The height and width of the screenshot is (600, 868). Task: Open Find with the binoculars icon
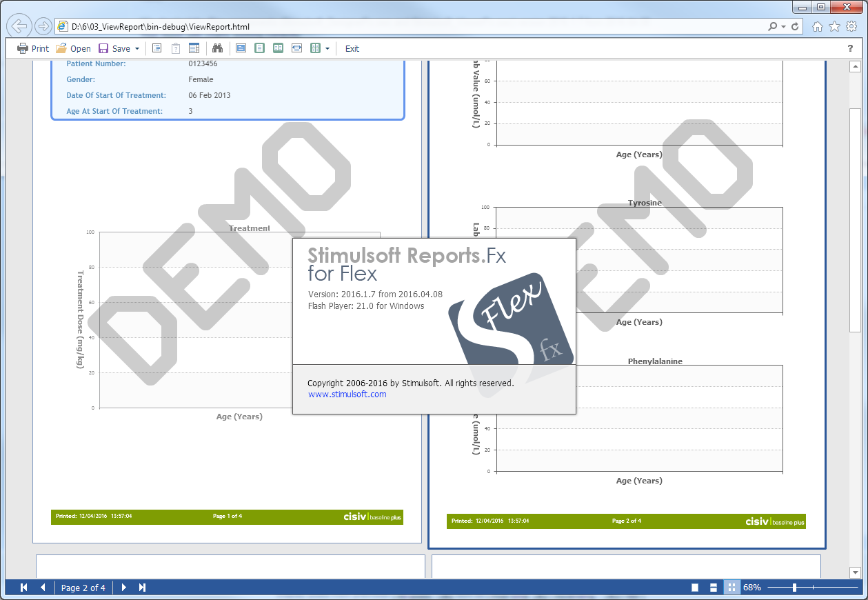pos(217,48)
